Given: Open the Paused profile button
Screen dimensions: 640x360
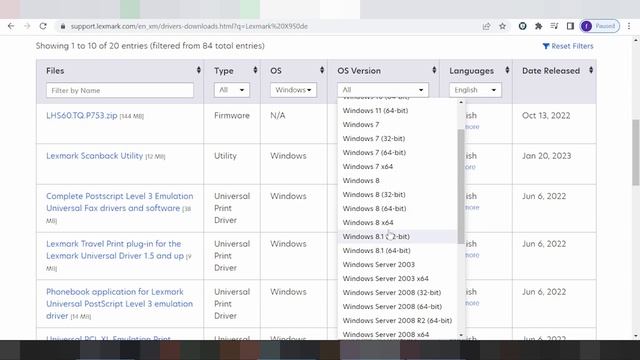Looking at the screenshot, I should click(600, 26).
